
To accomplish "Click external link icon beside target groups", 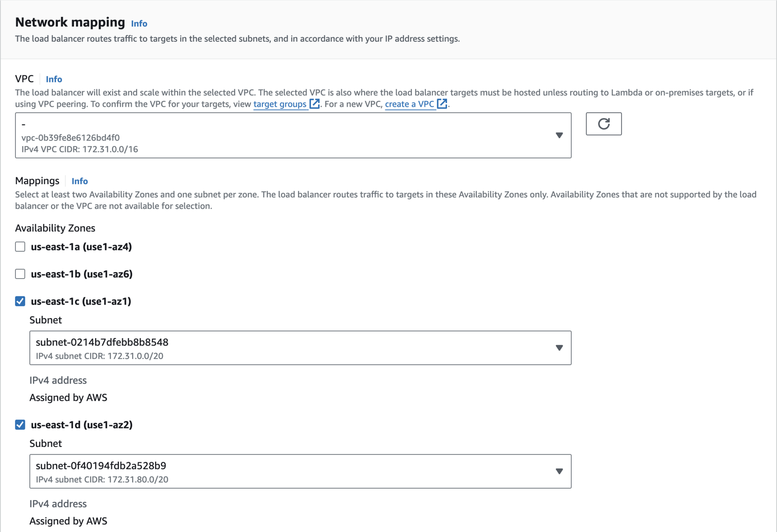I will 314,104.
